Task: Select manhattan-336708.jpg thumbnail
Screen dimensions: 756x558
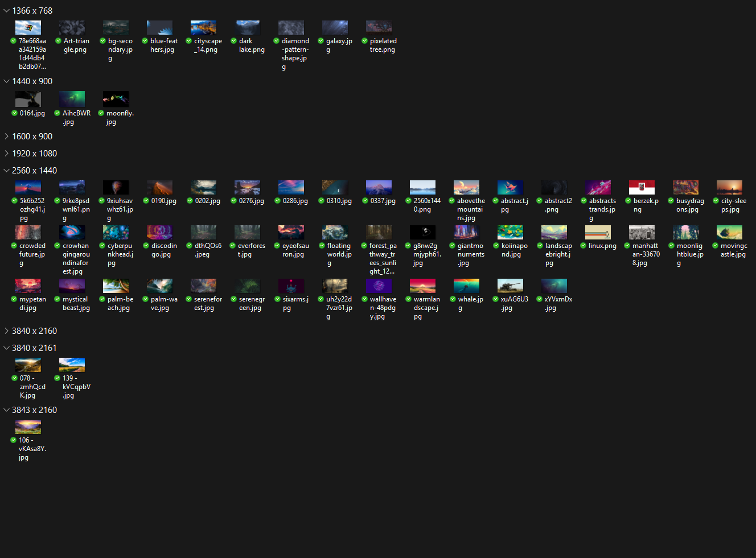Action: coord(642,232)
